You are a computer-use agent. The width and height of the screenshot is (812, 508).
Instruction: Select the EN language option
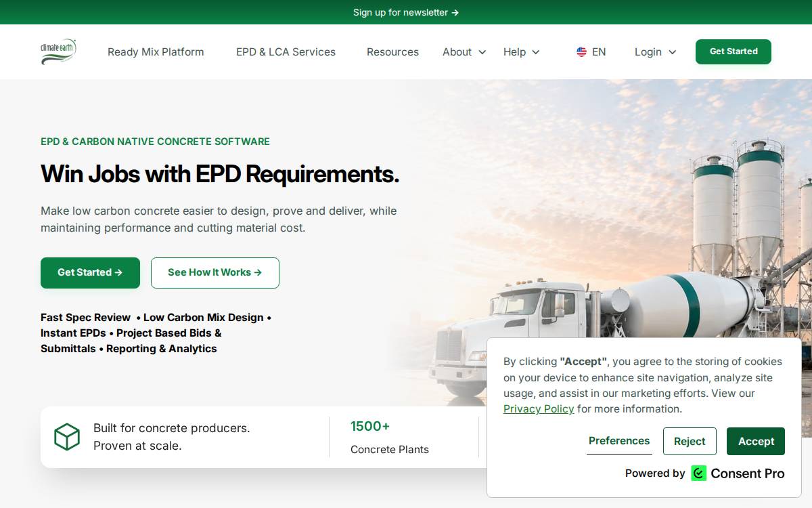[599, 51]
